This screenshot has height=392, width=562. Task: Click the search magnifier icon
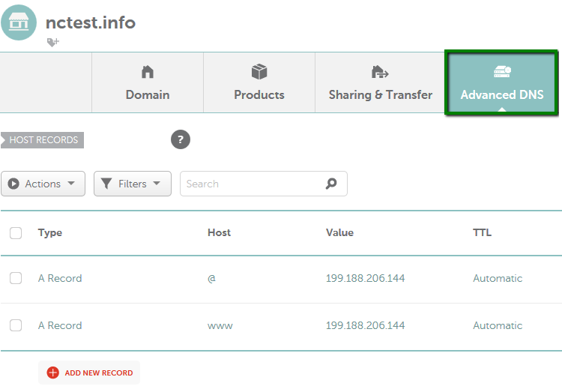point(331,184)
